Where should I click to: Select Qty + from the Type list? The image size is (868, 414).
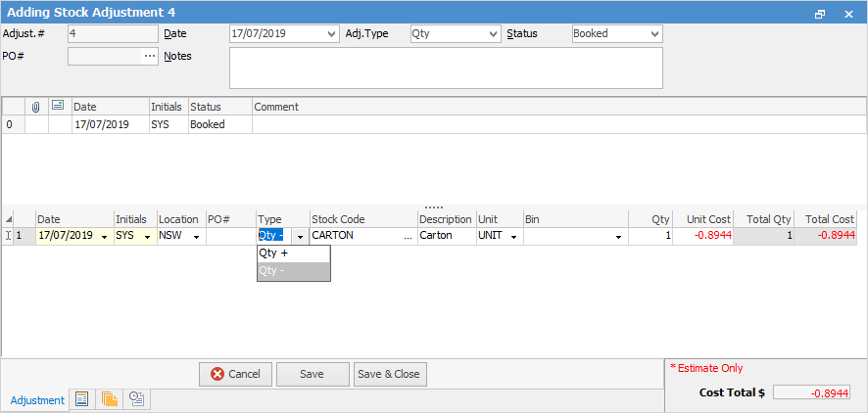293,253
